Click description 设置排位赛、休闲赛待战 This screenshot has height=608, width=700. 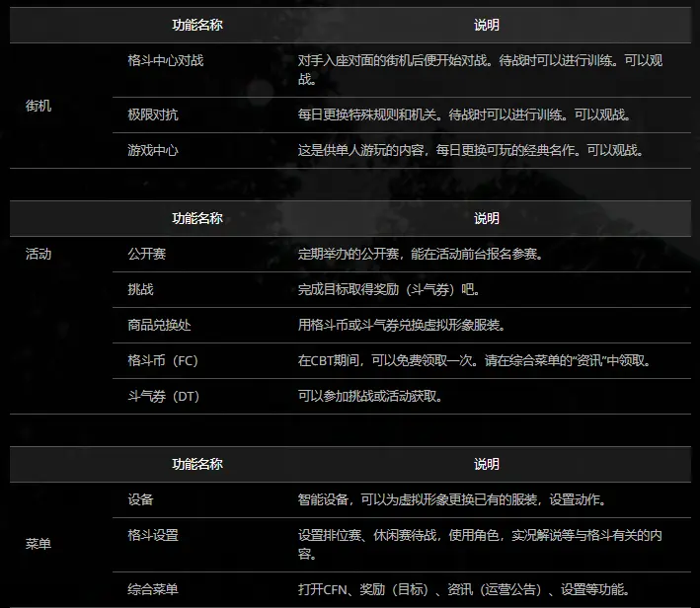481,545
